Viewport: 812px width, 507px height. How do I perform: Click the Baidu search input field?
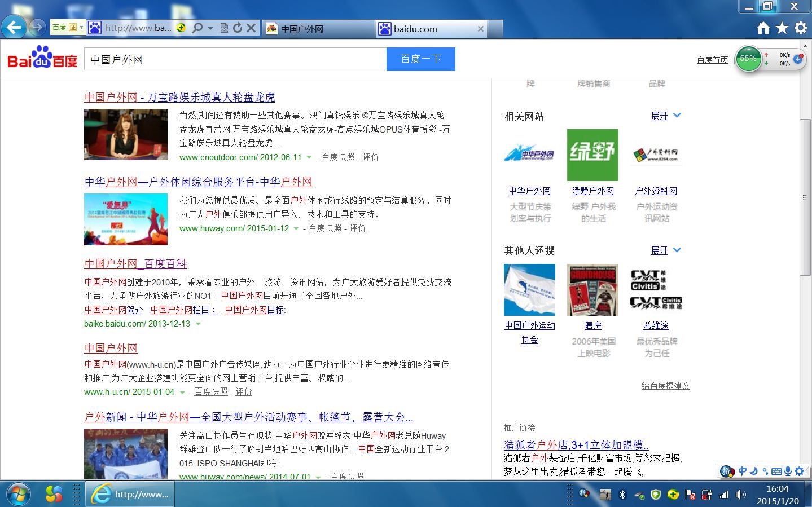pyautogui.click(x=235, y=59)
